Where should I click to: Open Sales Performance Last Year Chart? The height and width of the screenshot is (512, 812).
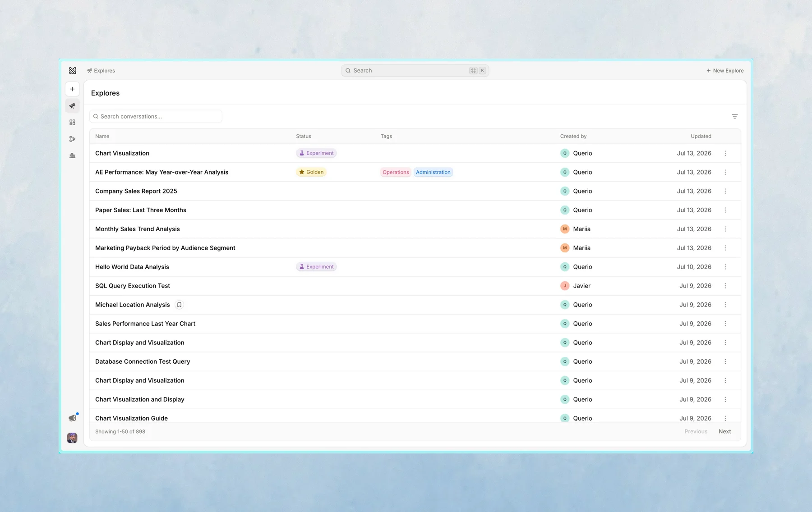pyautogui.click(x=145, y=324)
